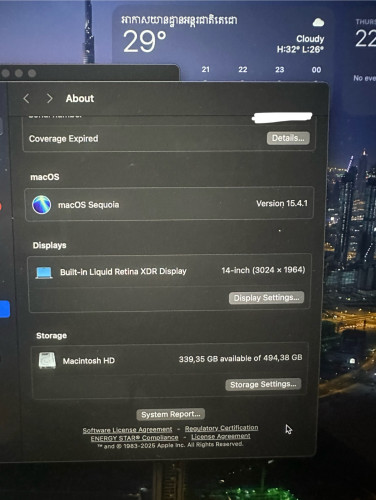Select the macOS Sequoia version row
This screenshot has width=376, height=500.
(x=169, y=204)
